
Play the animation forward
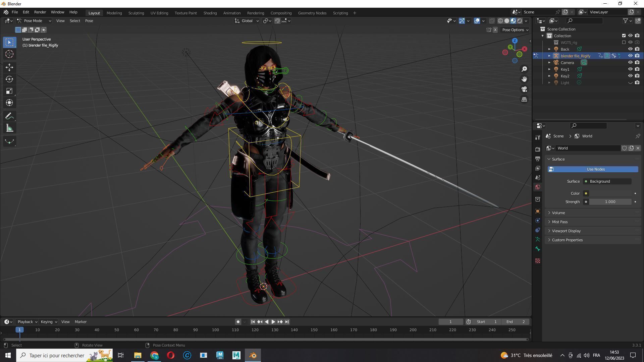[x=273, y=322]
